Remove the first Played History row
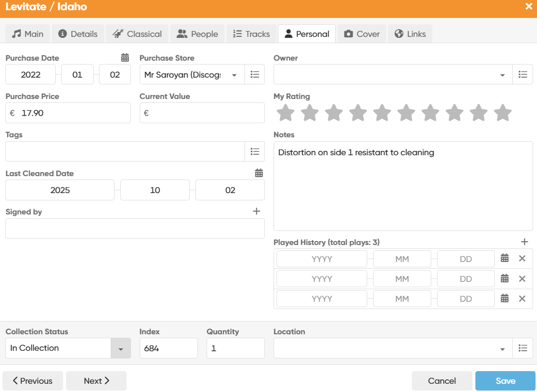 522,259
